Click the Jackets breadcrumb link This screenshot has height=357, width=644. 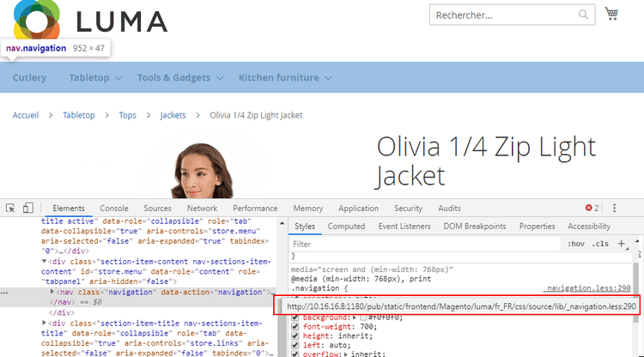point(173,116)
